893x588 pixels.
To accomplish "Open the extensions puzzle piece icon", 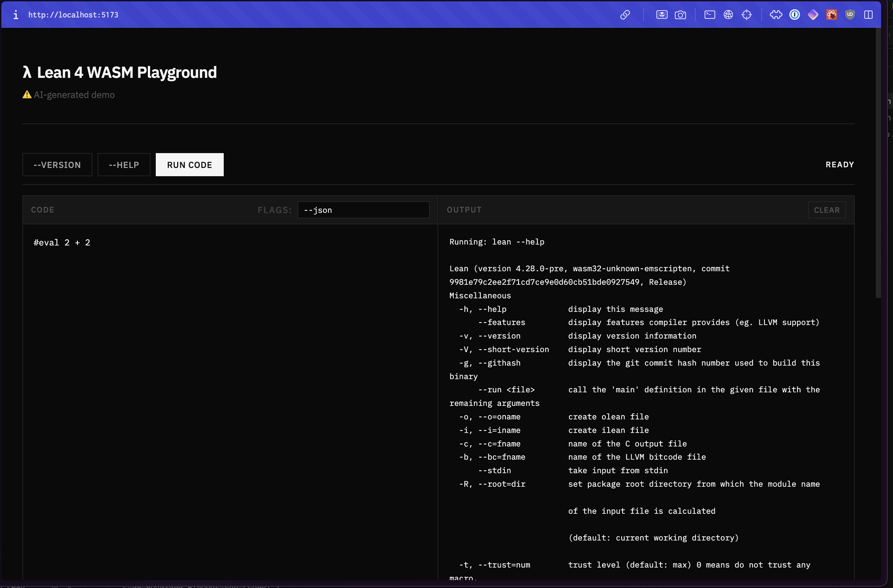I will tap(776, 15).
